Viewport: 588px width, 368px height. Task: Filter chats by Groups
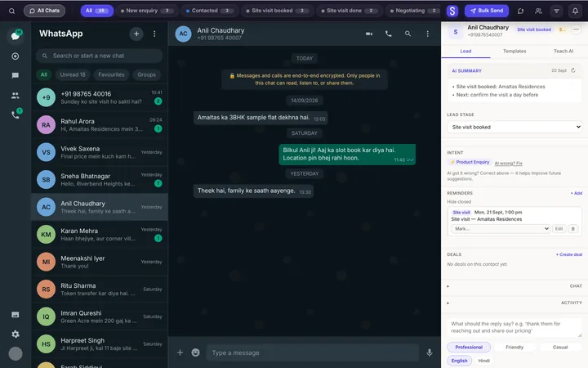146,74
